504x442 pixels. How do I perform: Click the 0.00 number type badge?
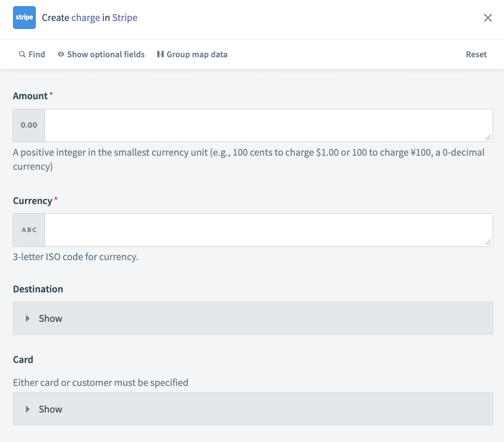[29, 125]
